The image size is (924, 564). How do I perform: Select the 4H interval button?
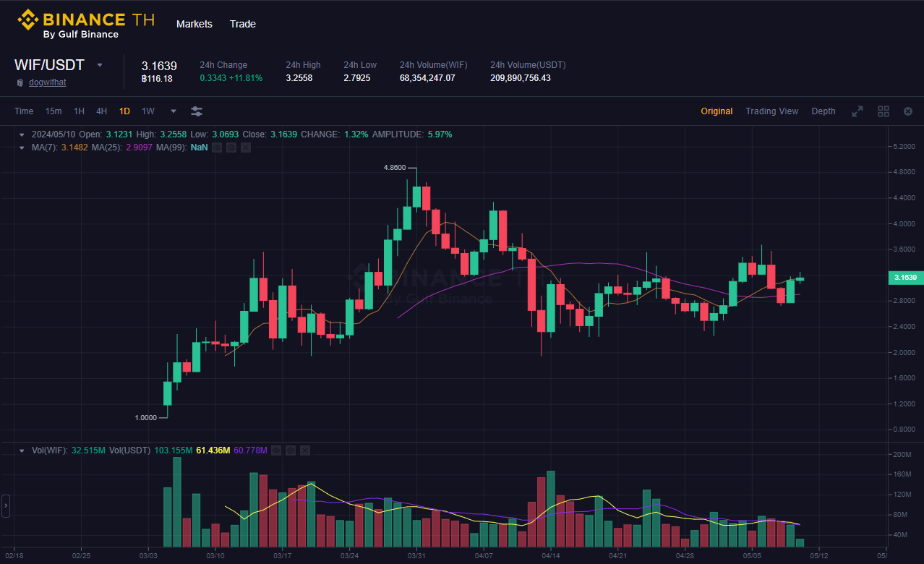pos(102,111)
